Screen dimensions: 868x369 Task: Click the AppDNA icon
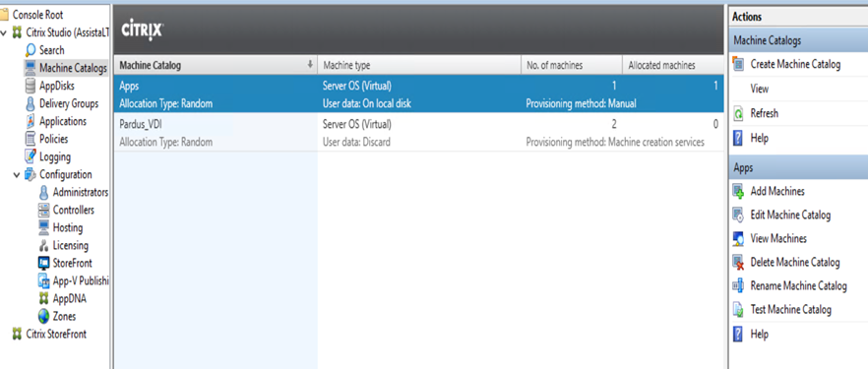point(43,299)
